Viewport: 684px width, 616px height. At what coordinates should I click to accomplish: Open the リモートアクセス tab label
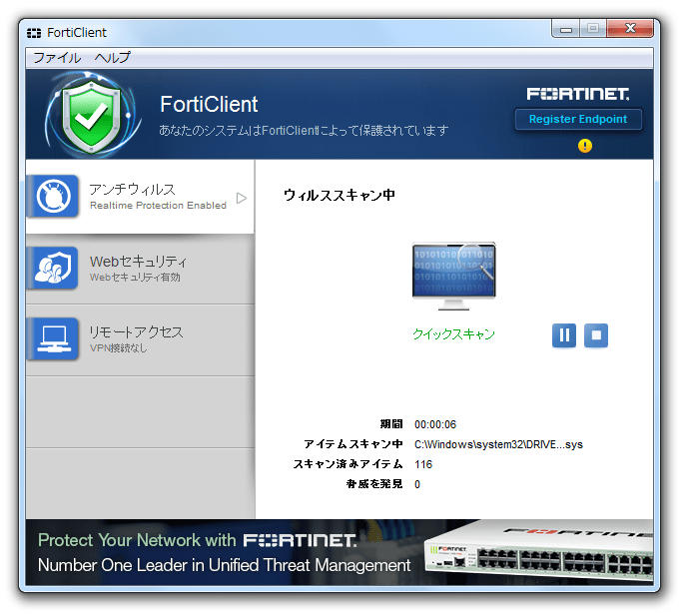(136, 332)
